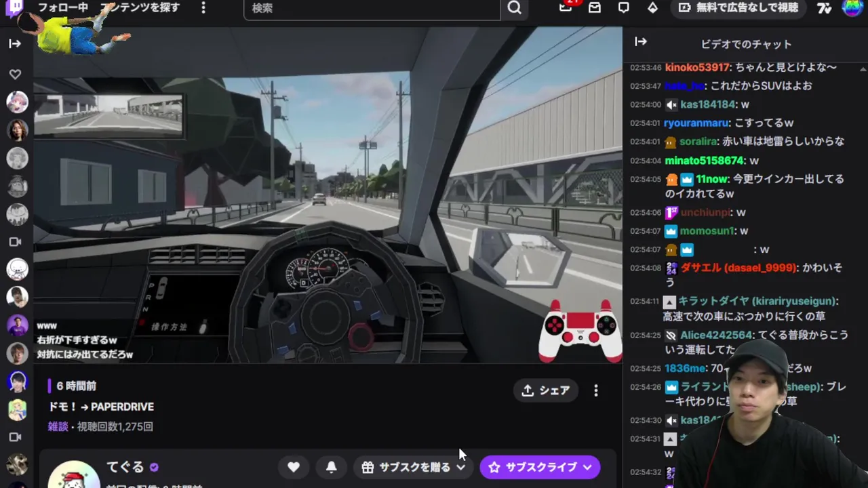The height and width of the screenshot is (488, 868).
Task: Toggle the notification bell for てぐる
Action: pyautogui.click(x=332, y=467)
